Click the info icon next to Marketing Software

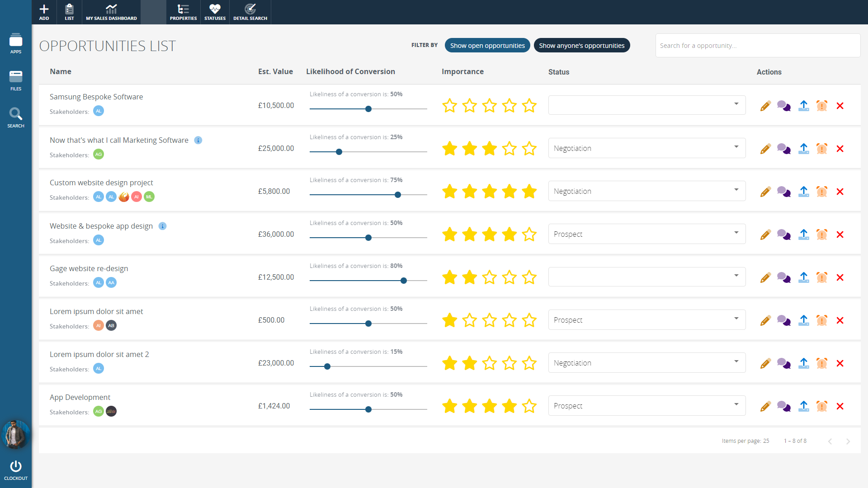(x=198, y=140)
